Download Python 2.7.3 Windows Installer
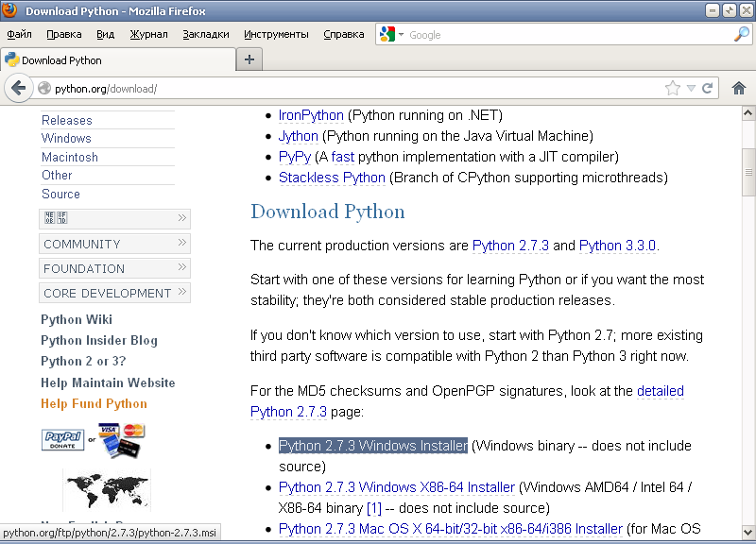 pos(373,446)
